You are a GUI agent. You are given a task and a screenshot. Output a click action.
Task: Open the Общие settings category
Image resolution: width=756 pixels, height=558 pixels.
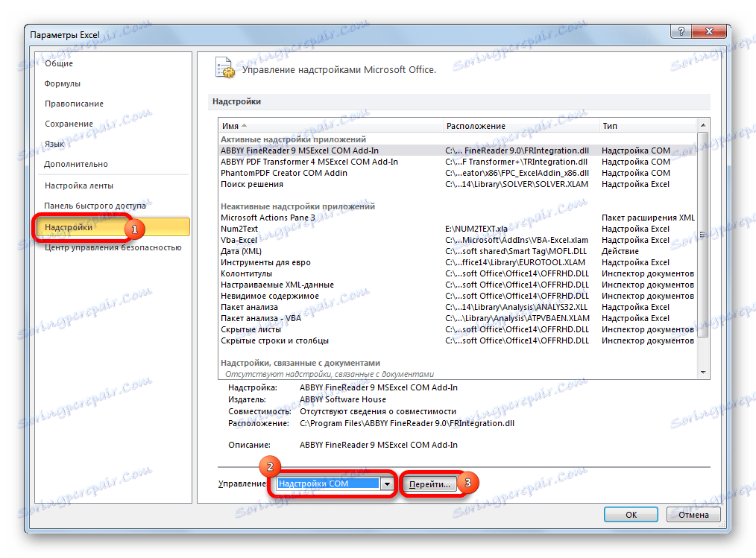[59, 63]
